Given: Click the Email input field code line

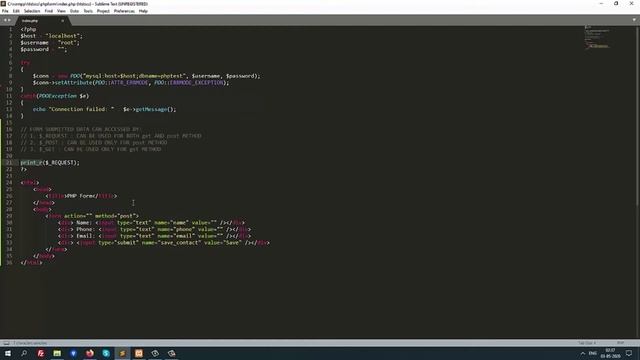Looking at the screenshot, I should pyautogui.click(x=154, y=236).
